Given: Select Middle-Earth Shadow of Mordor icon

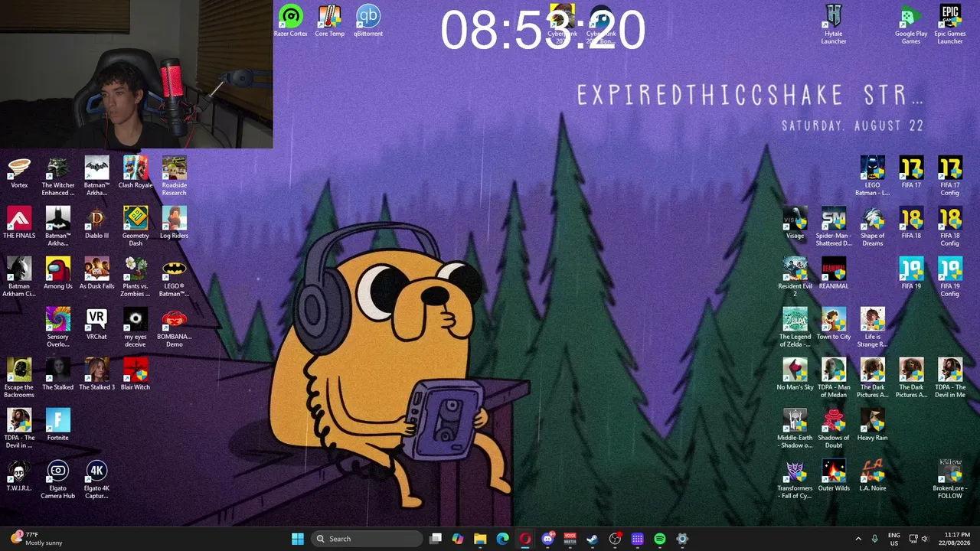Looking at the screenshot, I should [x=795, y=429].
